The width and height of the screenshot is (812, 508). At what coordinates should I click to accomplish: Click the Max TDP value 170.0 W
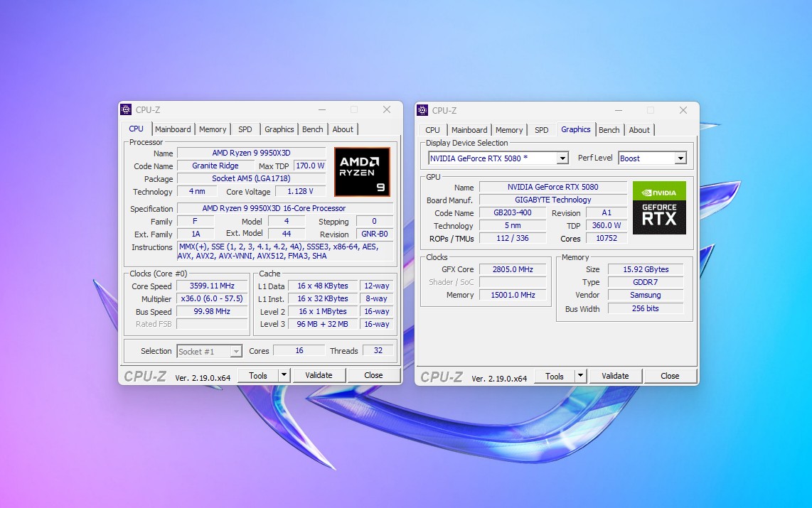(310, 166)
